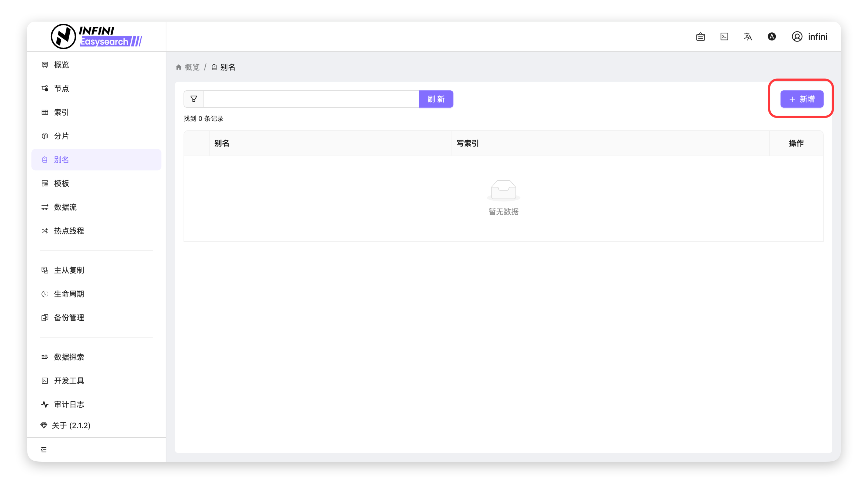The width and height of the screenshot is (868, 494).
Task: Open 模板 templates menu item
Action: point(62,184)
